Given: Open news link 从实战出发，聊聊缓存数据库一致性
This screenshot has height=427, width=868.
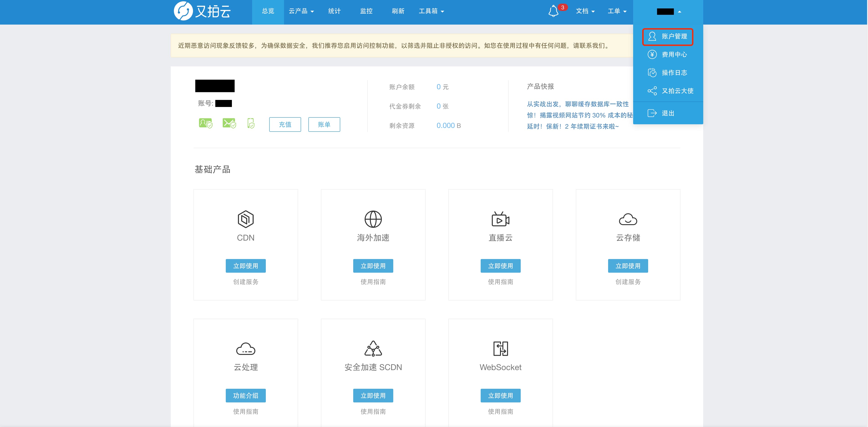Looking at the screenshot, I should point(578,104).
